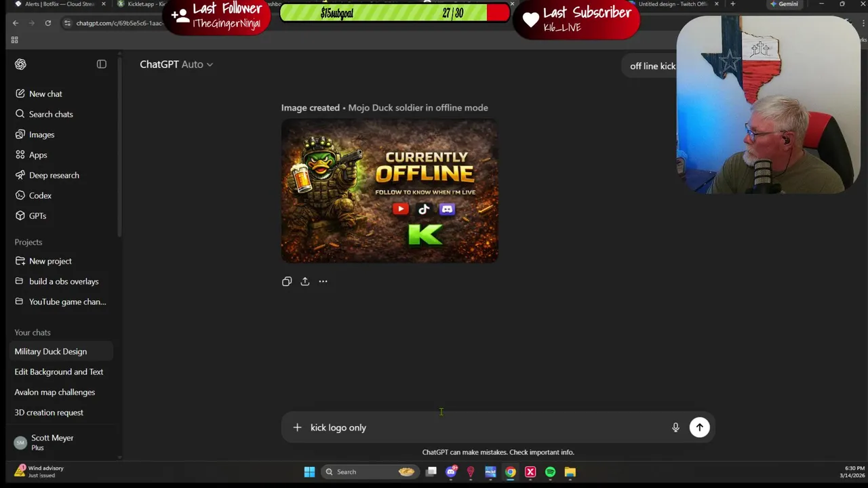Switch to 'Kicklet.app' browser tab
The height and width of the screenshot is (488, 868).
(x=141, y=4)
